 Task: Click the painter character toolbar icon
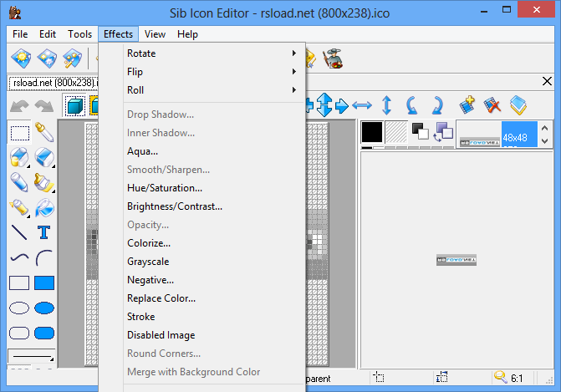(333, 59)
